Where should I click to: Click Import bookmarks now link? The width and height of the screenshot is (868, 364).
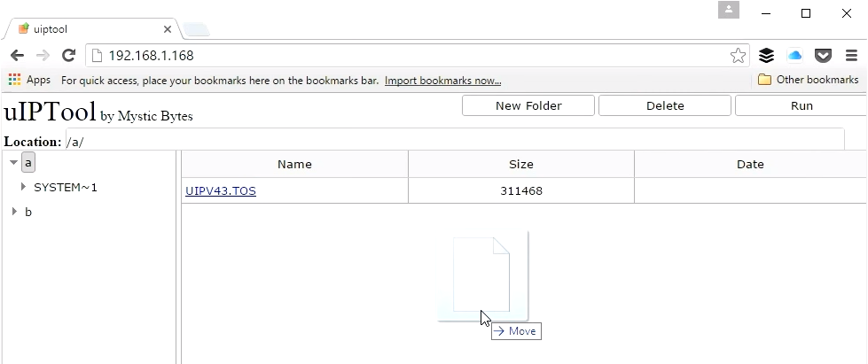pyautogui.click(x=442, y=81)
